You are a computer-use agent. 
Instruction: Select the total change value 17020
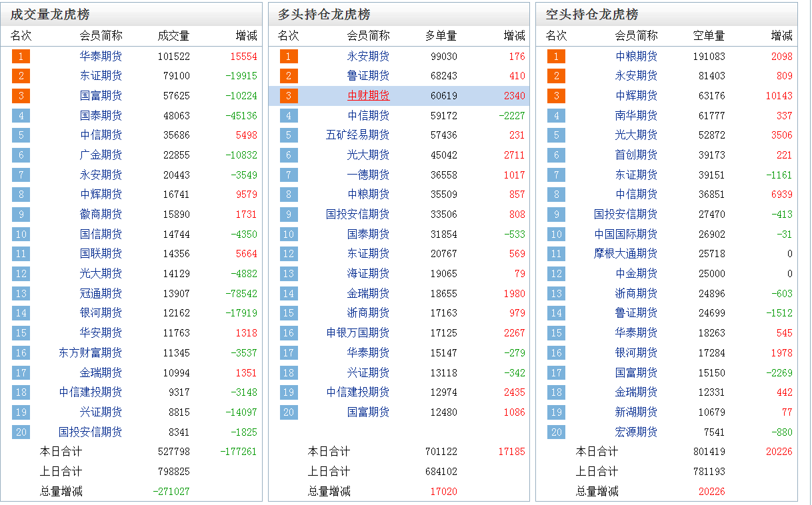pyautogui.click(x=444, y=492)
